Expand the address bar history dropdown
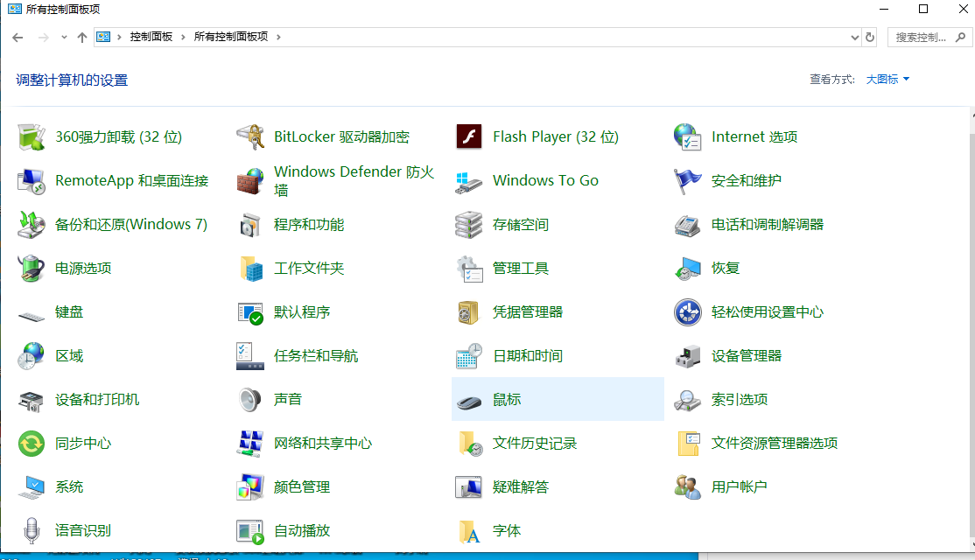Screen dimensions: 975x560 click(855, 38)
